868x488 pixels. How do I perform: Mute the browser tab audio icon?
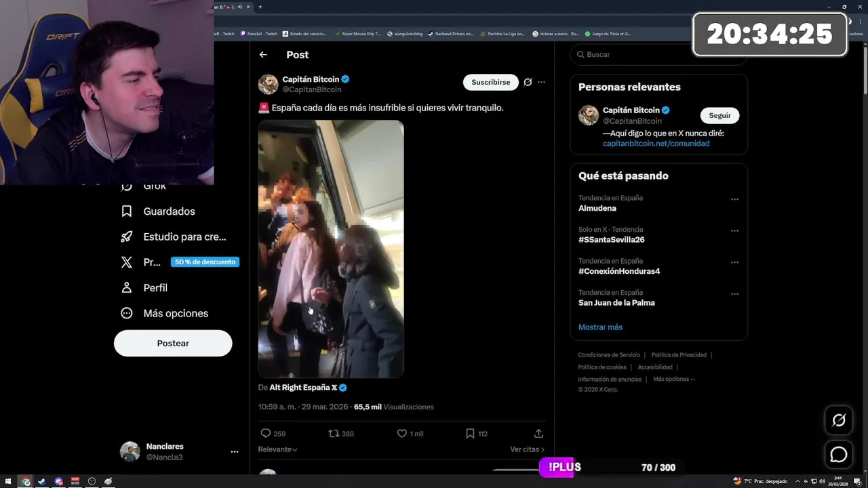pyautogui.click(x=239, y=7)
